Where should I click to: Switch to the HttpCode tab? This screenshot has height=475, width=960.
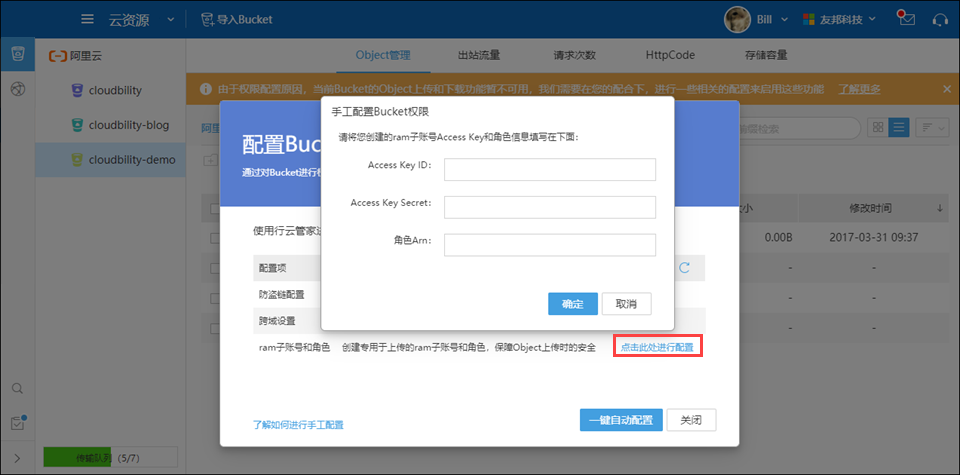coord(669,55)
